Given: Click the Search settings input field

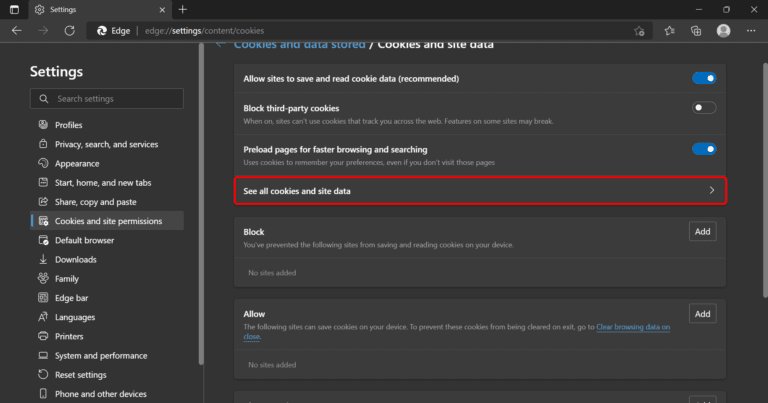Looking at the screenshot, I should click(x=107, y=99).
